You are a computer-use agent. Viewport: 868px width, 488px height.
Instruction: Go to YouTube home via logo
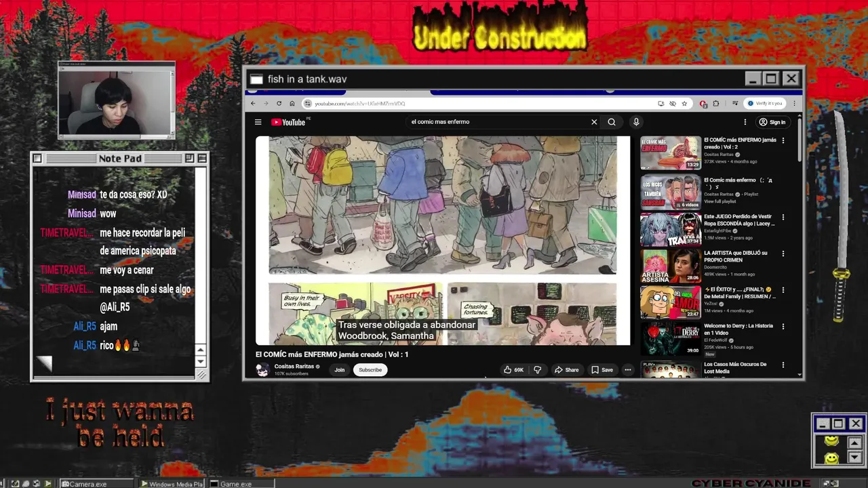click(x=288, y=122)
